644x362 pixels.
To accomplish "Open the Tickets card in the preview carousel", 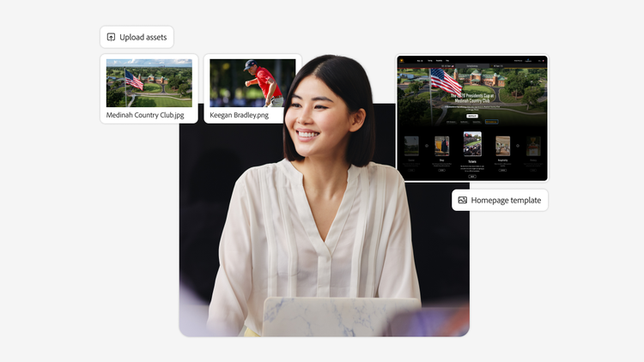I will pos(472,144).
